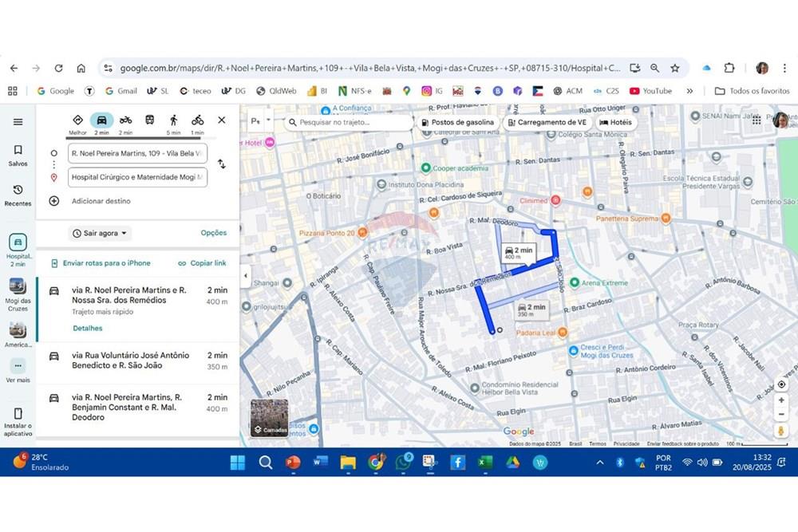Swap origin and destination with reverse arrows
The width and height of the screenshot is (798, 532).
point(221,164)
